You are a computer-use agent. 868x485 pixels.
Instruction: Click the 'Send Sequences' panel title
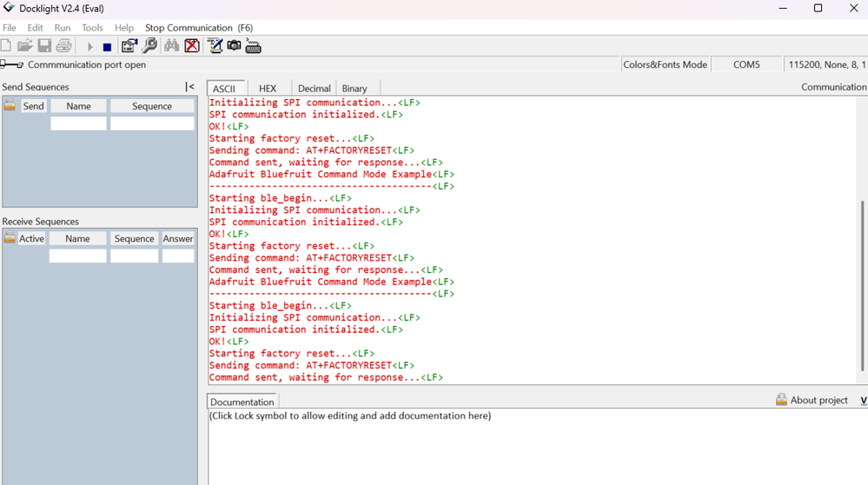(36, 87)
